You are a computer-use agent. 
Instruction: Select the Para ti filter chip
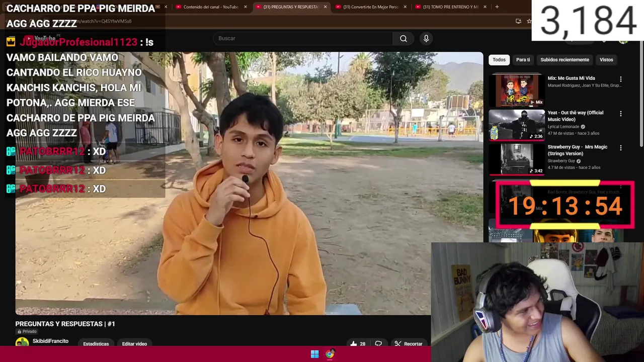(x=523, y=60)
